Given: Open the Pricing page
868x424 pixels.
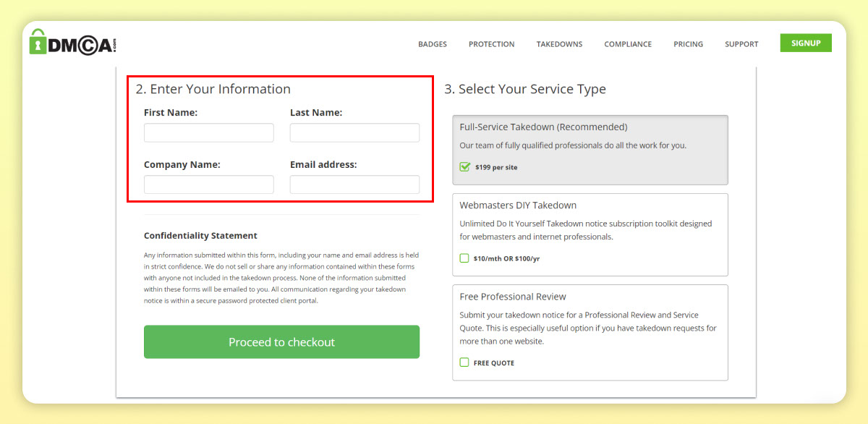Looking at the screenshot, I should pyautogui.click(x=688, y=44).
